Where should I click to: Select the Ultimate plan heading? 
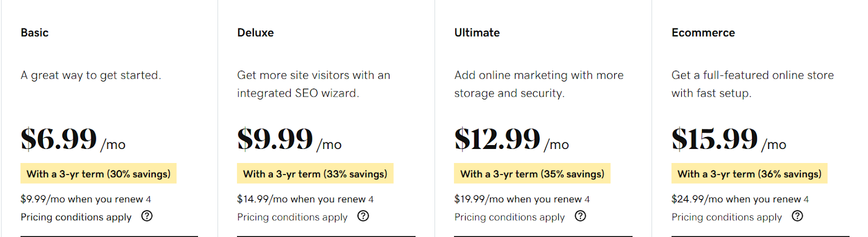477,33
